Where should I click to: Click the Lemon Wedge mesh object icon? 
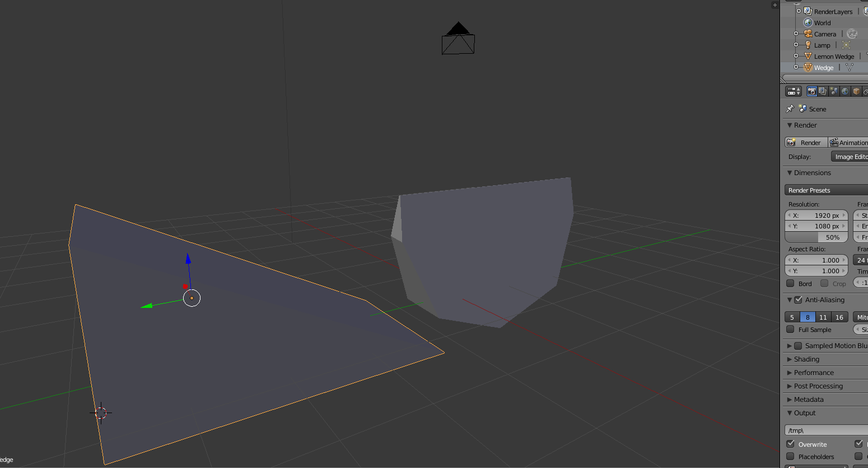point(808,56)
